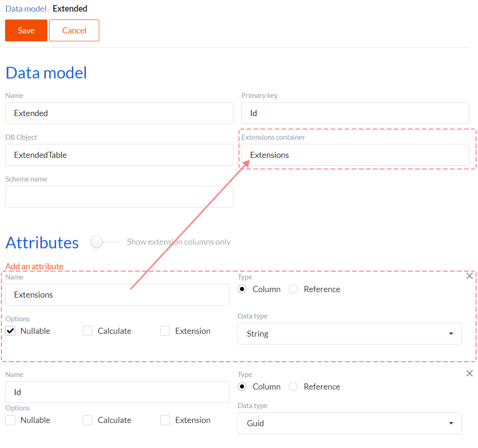This screenshot has width=478, height=448.
Task: Check Extension option for Id attribute
Action: click(165, 420)
